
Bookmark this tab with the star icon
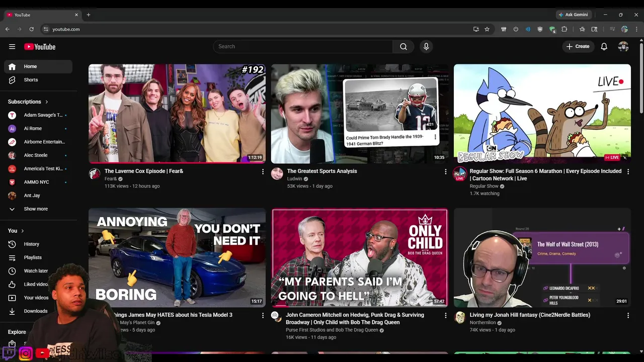click(487, 29)
